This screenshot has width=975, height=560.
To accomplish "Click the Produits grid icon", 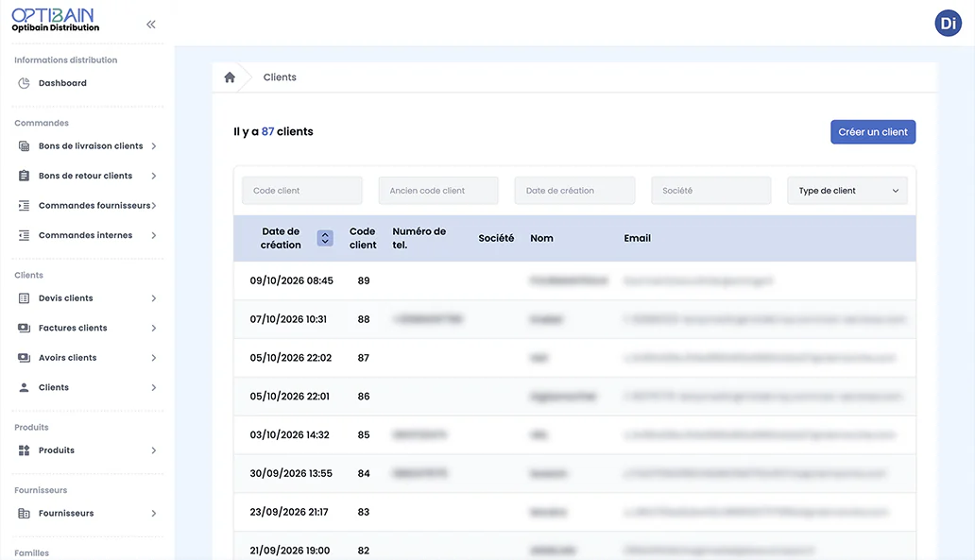I will coord(24,450).
